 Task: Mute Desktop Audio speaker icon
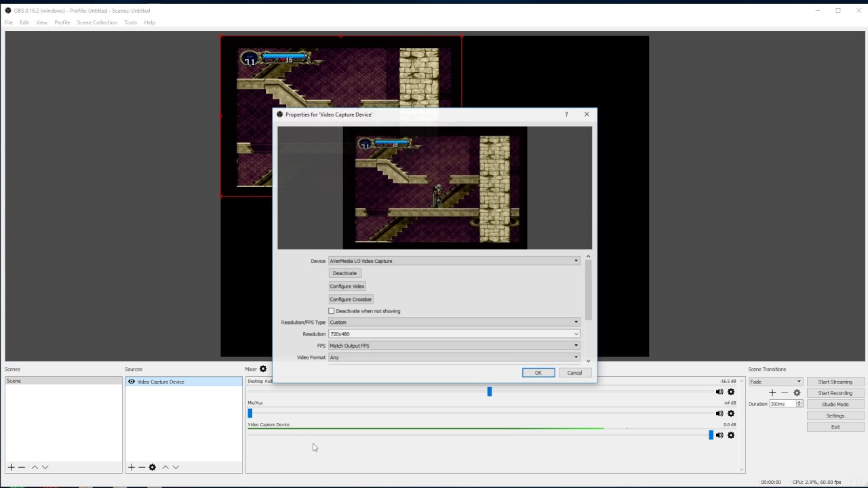pos(719,392)
